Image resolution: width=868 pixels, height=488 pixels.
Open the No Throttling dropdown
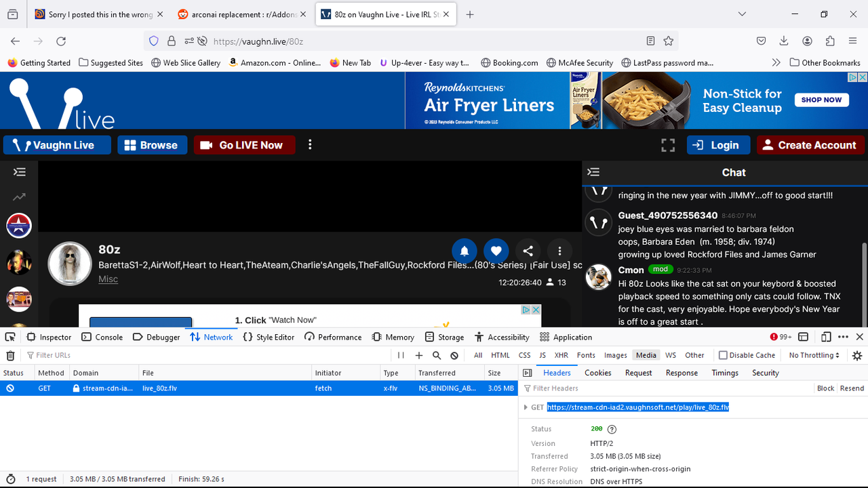[814, 355]
